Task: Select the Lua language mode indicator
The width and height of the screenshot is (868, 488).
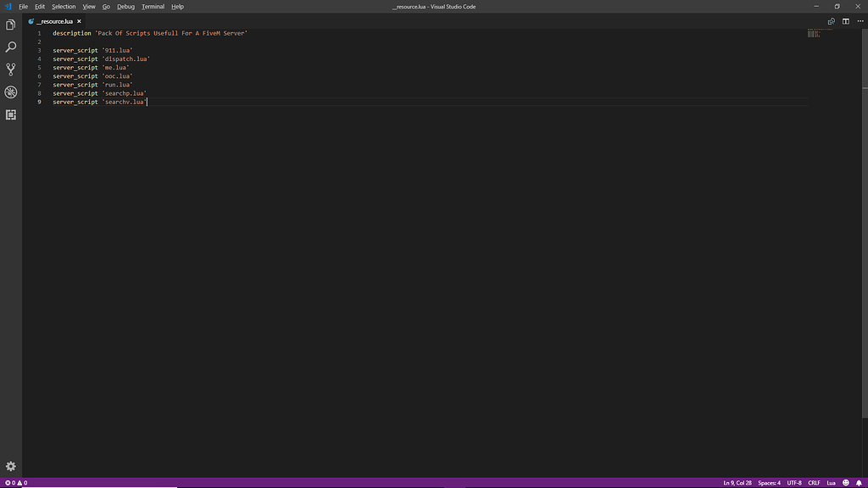Action: coord(830,482)
